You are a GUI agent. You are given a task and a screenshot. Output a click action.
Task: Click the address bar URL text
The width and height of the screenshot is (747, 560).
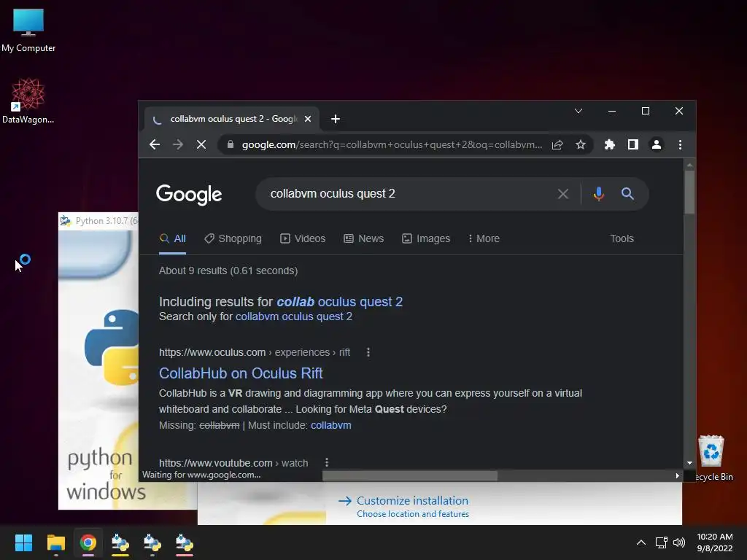pyautogui.click(x=392, y=145)
